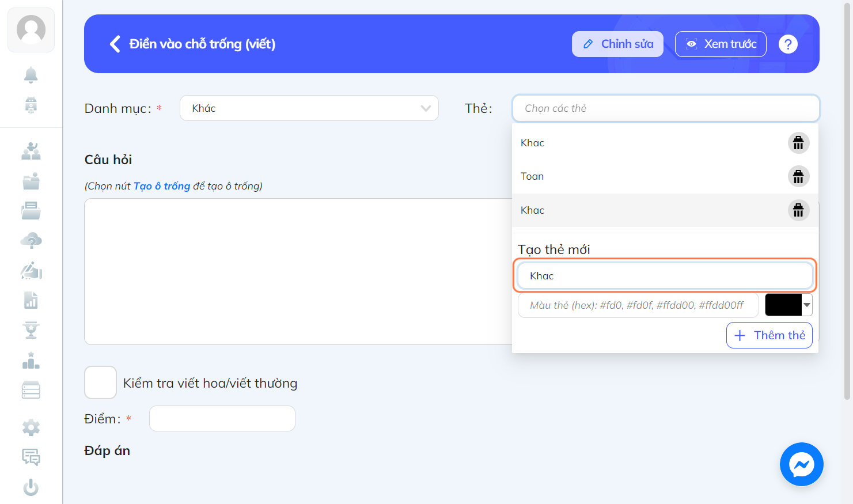
Task: Click the Xem trước preview button
Action: point(721,44)
